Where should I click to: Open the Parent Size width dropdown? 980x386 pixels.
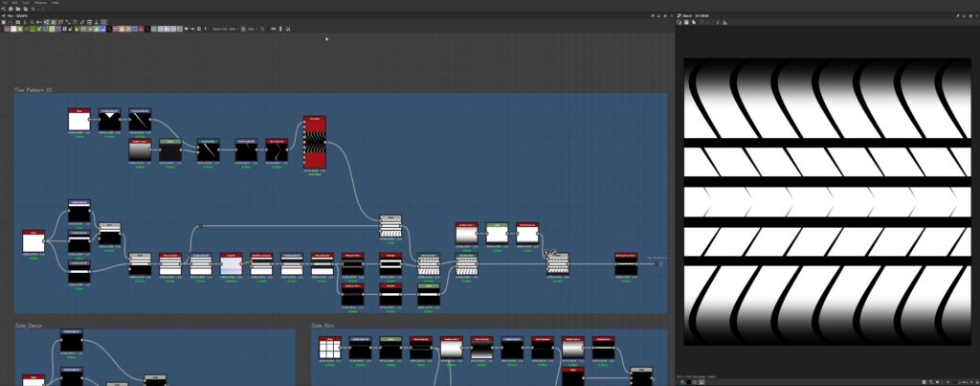(234, 29)
